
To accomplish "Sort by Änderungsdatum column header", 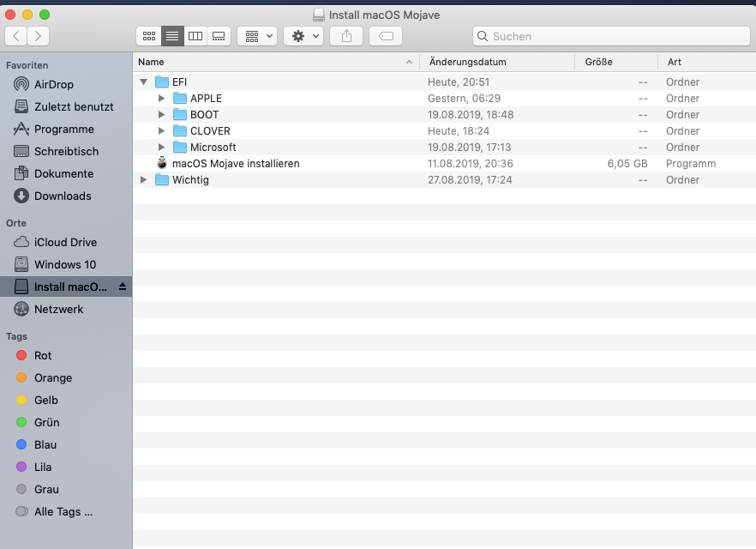I will pyautogui.click(x=497, y=62).
